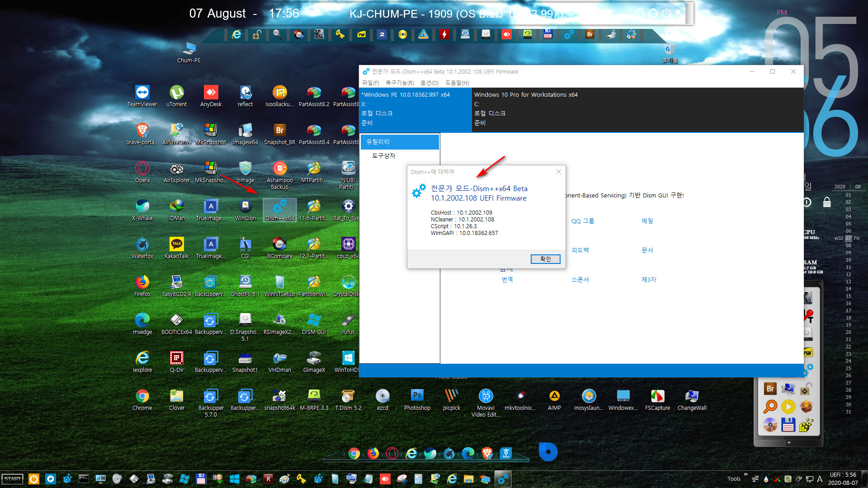Open the 제3자 link

[x=649, y=280]
